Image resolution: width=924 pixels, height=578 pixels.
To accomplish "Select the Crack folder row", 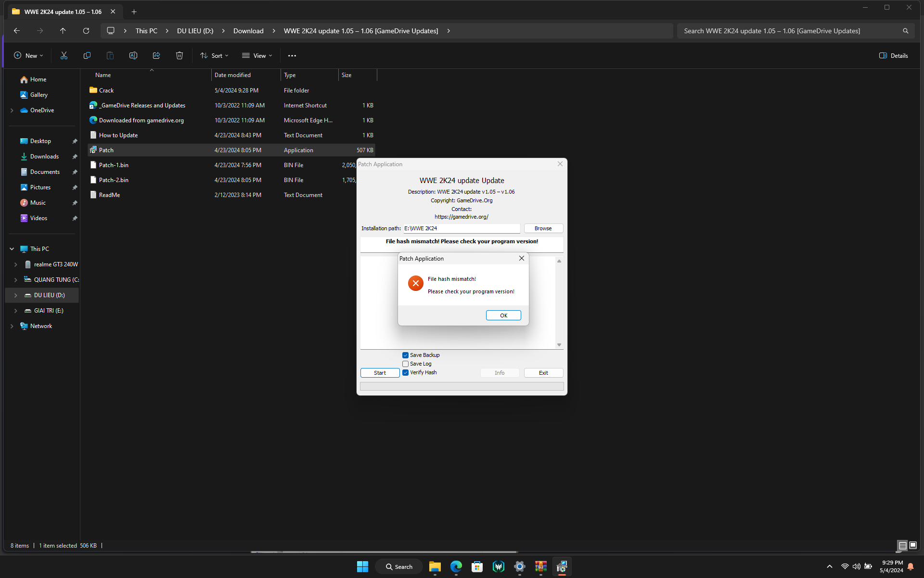I will (x=231, y=91).
